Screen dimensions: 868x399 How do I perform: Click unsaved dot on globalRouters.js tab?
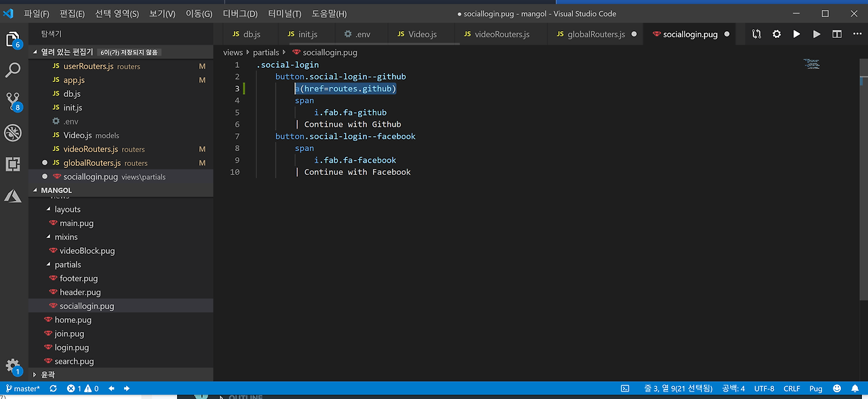pyautogui.click(x=634, y=34)
